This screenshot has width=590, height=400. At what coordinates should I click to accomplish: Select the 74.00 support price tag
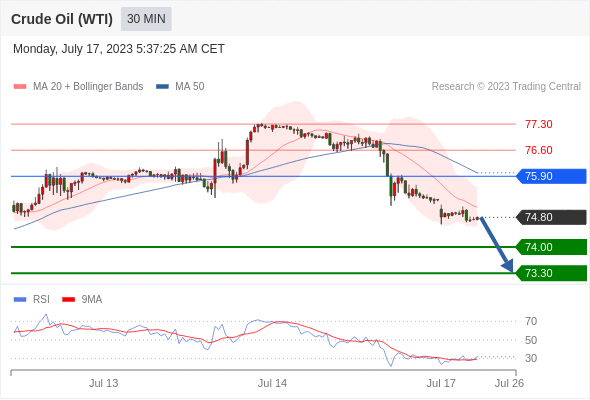[x=551, y=247]
